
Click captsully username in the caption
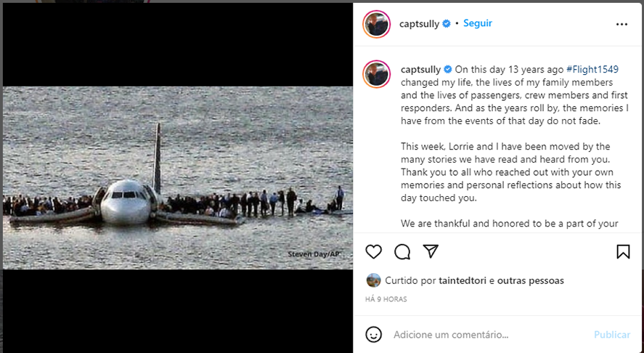click(x=420, y=70)
